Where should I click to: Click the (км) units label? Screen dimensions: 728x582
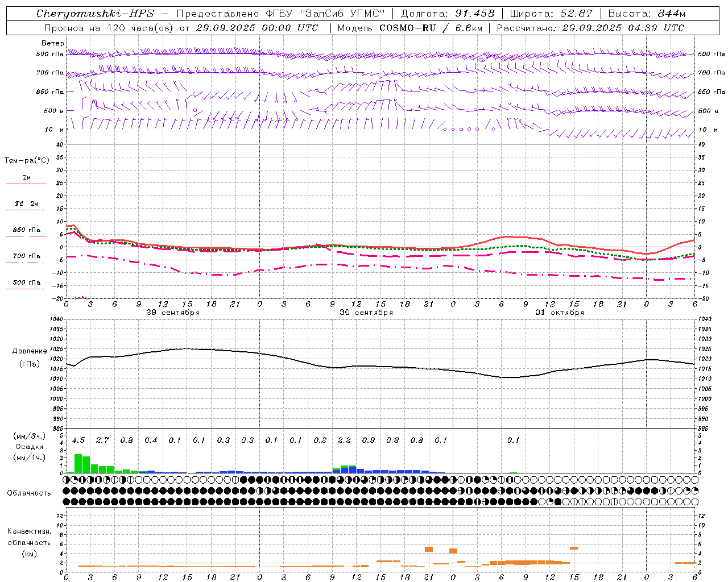click(29, 554)
